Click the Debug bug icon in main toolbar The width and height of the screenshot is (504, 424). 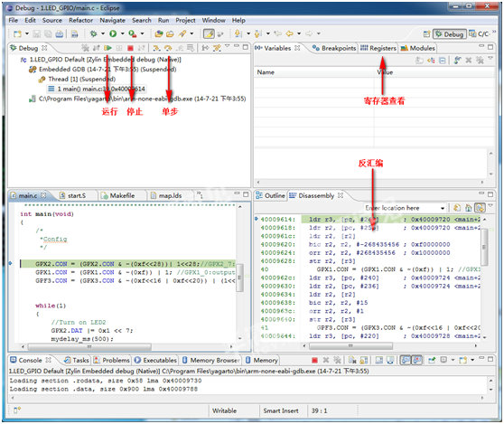click(94, 33)
